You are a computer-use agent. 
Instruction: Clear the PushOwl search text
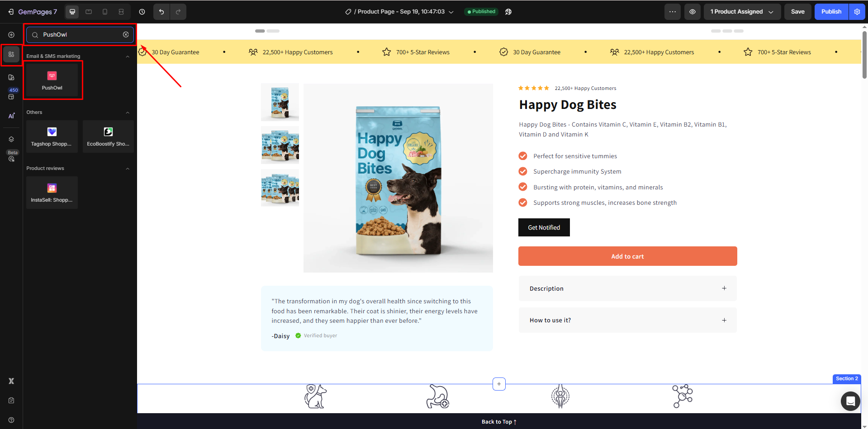(x=126, y=35)
